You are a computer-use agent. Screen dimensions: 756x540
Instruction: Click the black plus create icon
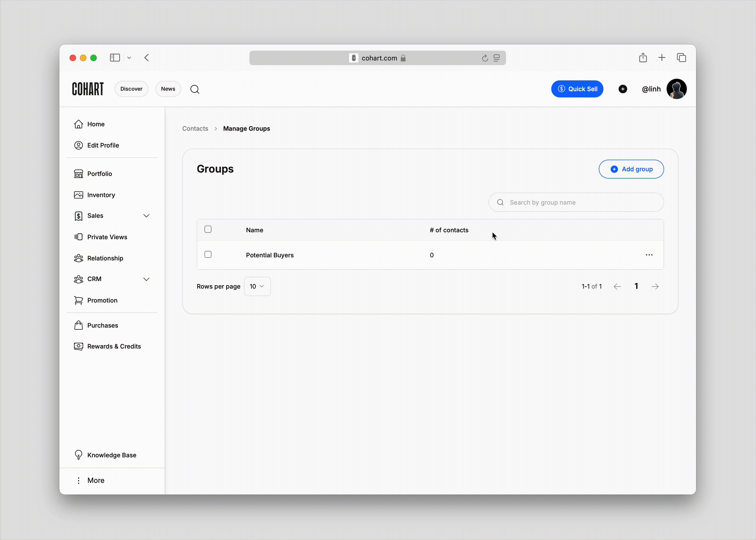coord(623,89)
